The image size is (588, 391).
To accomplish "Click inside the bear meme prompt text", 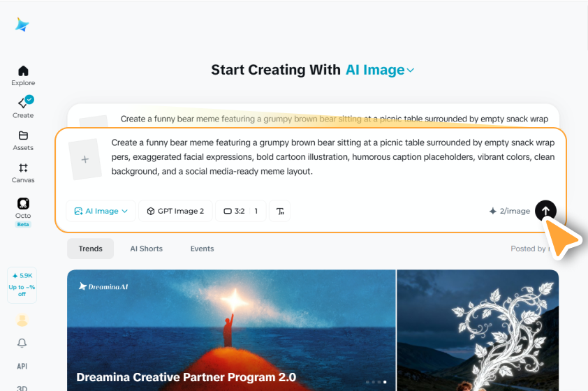I will pyautogui.click(x=332, y=156).
